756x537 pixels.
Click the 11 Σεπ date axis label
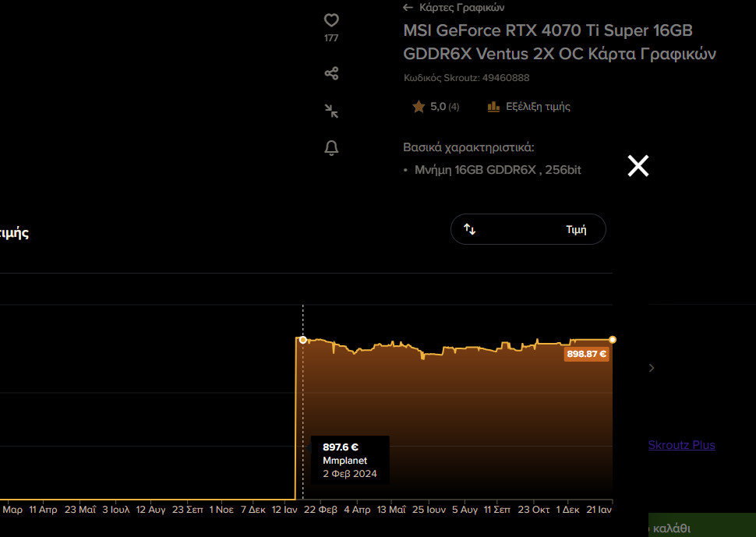pos(497,510)
